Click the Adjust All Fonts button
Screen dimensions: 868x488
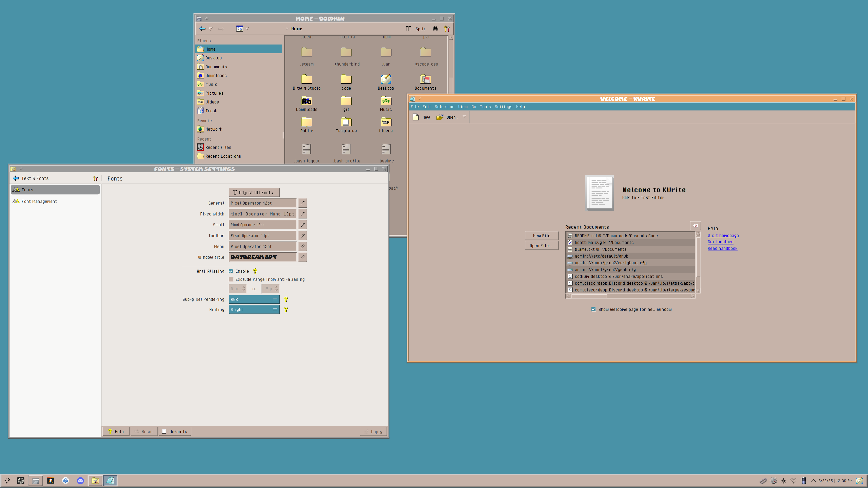tap(254, 192)
